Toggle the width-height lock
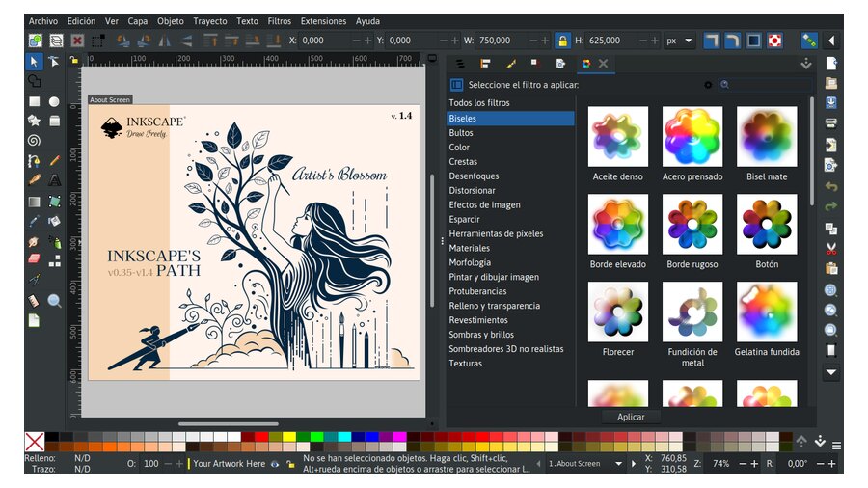Screen dimensions: 868x488 (562, 41)
